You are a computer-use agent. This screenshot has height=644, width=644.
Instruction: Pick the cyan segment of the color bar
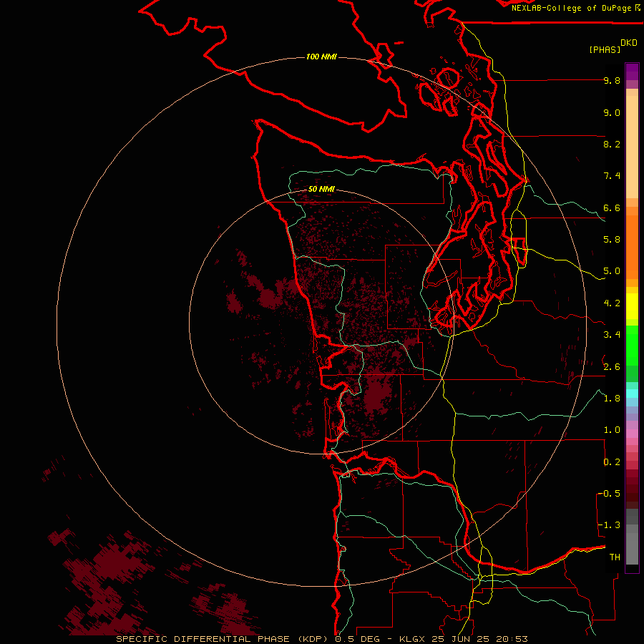[x=632, y=394]
